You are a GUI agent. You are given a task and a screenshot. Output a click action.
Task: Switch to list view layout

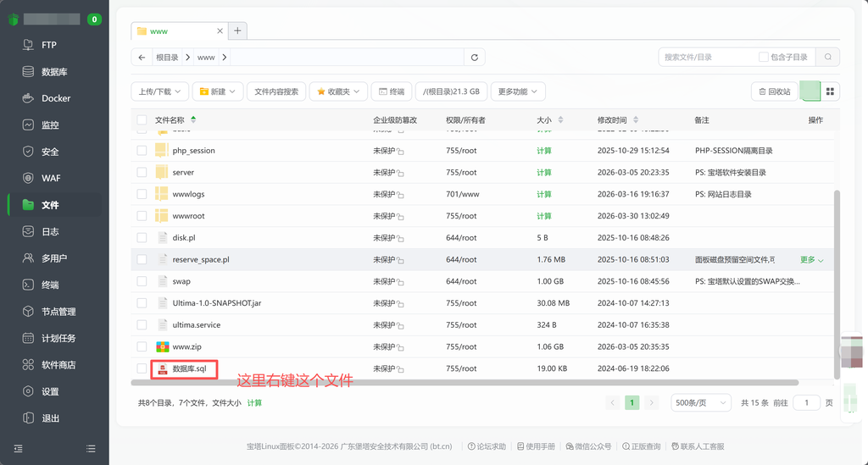point(810,91)
